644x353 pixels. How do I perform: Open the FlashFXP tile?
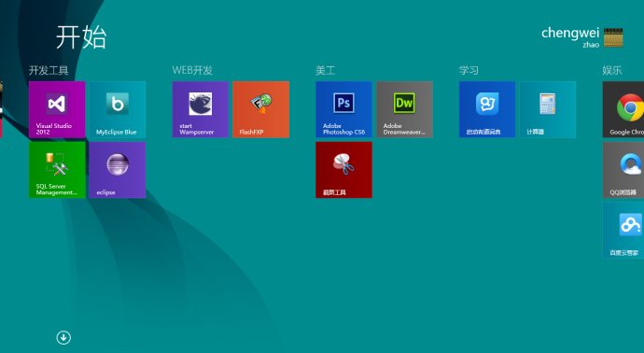pos(260,109)
